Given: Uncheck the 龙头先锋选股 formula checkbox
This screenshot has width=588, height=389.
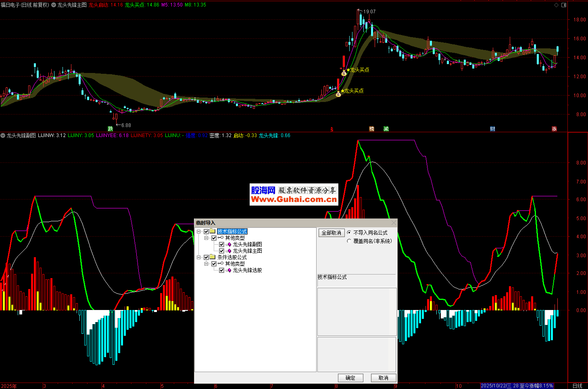Looking at the screenshot, I should (x=221, y=270).
